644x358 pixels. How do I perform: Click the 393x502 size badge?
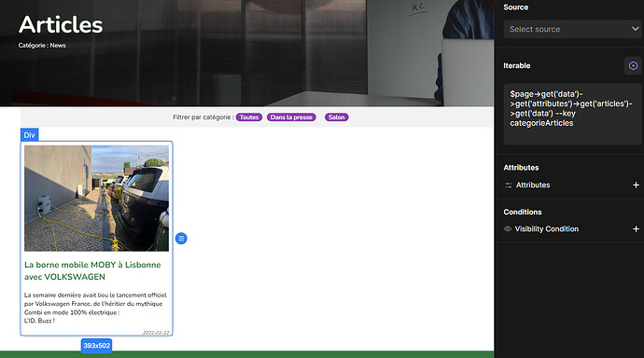96,346
